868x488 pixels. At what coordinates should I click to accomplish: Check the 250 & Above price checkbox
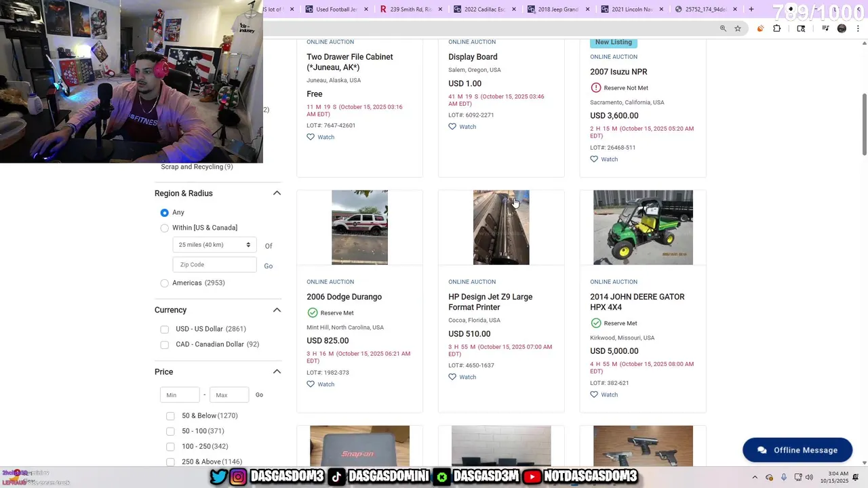click(x=170, y=462)
